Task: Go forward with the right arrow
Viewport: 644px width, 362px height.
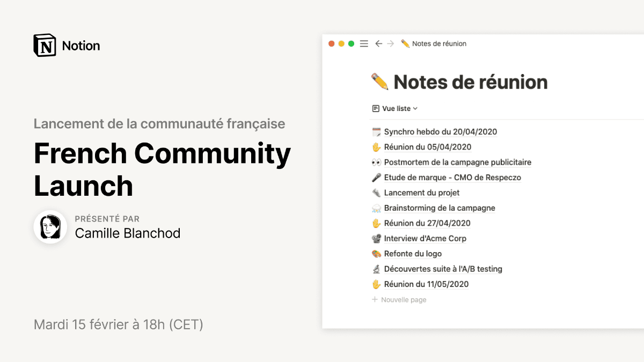Action: (x=391, y=44)
